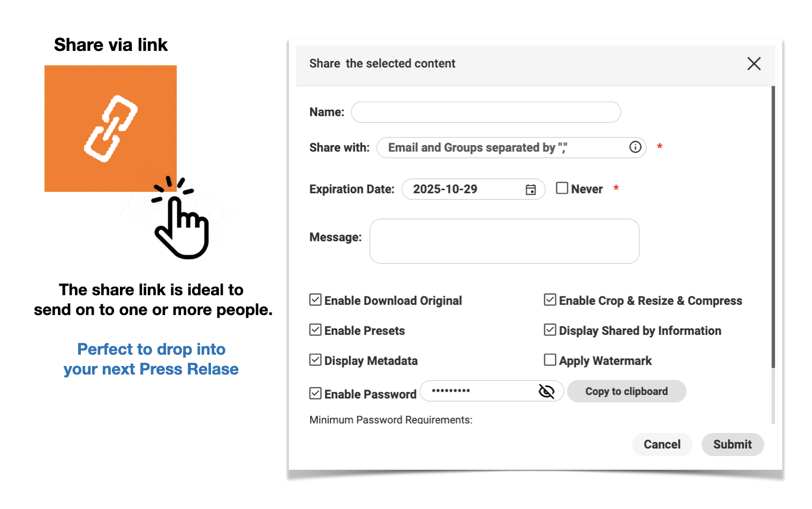Click into the Message text area
Screen dimensions: 812x509
[x=504, y=241]
